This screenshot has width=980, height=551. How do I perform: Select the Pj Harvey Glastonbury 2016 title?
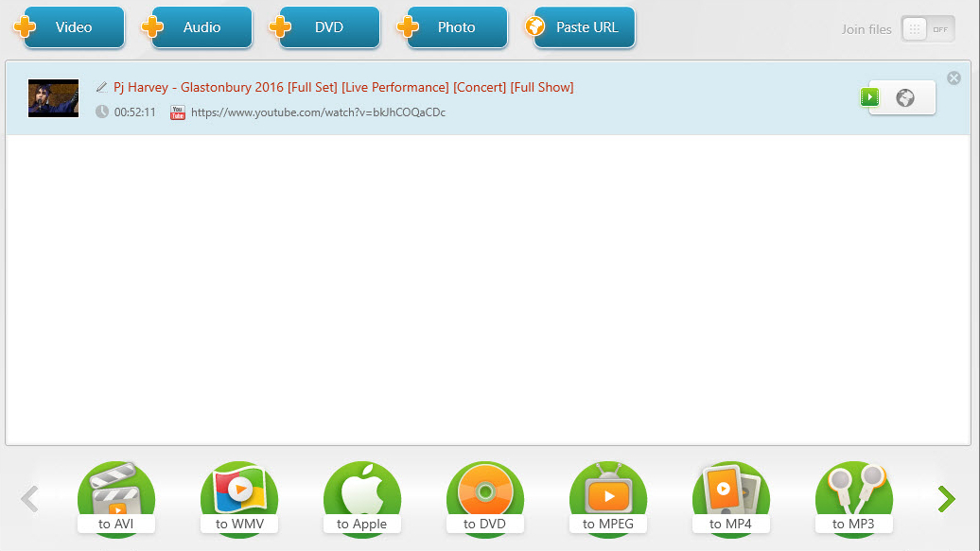pos(343,88)
